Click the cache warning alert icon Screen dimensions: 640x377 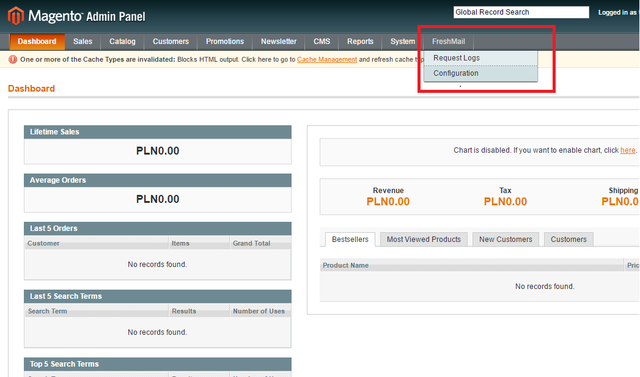(x=13, y=60)
